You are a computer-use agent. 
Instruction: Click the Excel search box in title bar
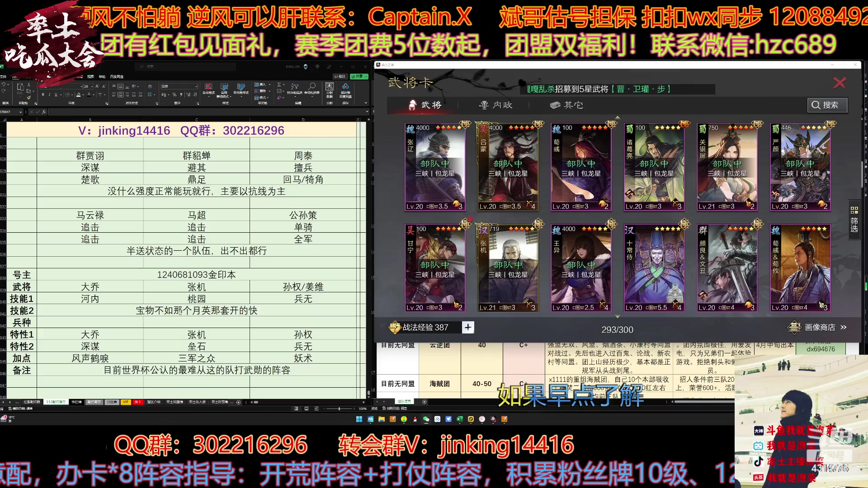pyautogui.click(x=186, y=67)
